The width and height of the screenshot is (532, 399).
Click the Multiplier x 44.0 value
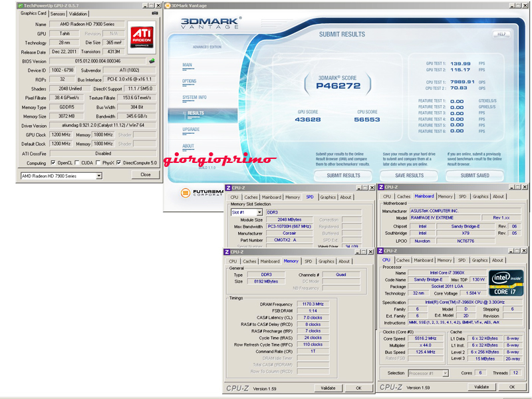[x=426, y=345]
